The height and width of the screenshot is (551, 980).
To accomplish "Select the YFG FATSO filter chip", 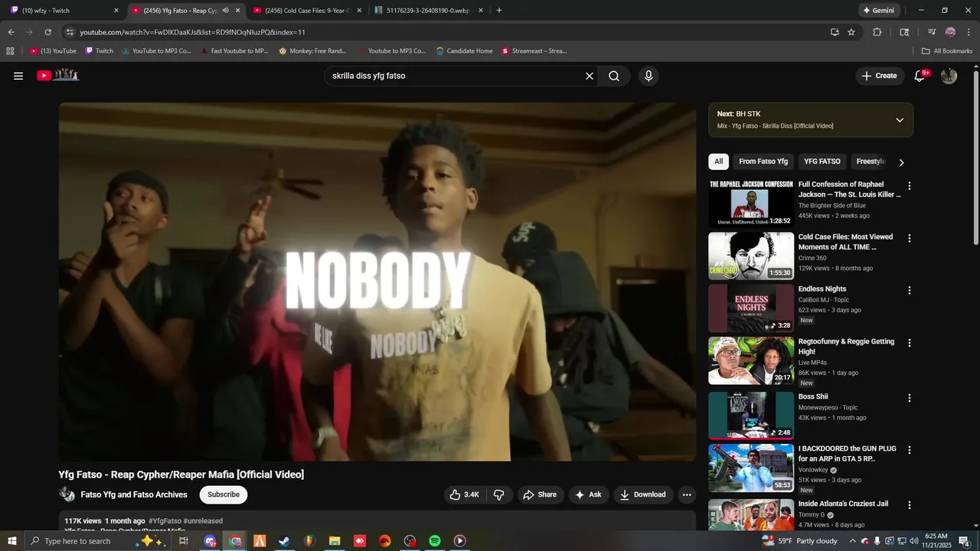I will [822, 161].
